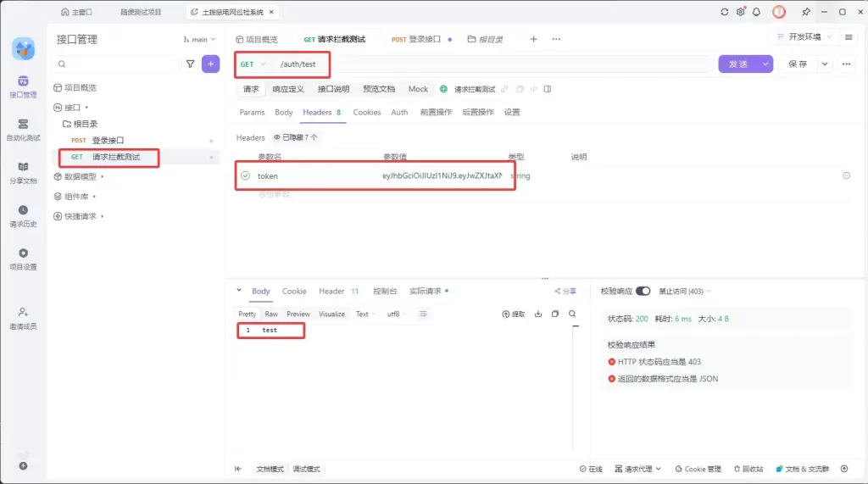The height and width of the screenshot is (484, 868).
Task: Open 项目设置 sidebar icon
Action: point(23,259)
